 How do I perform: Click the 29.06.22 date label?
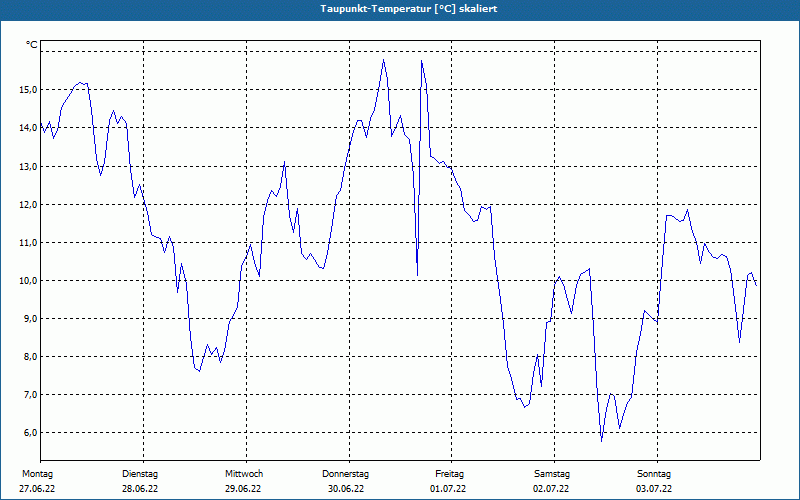[243, 489]
